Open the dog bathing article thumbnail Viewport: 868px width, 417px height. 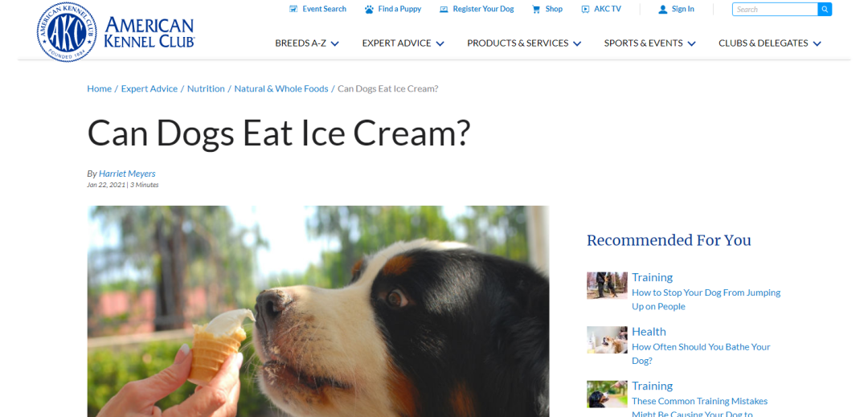click(607, 340)
